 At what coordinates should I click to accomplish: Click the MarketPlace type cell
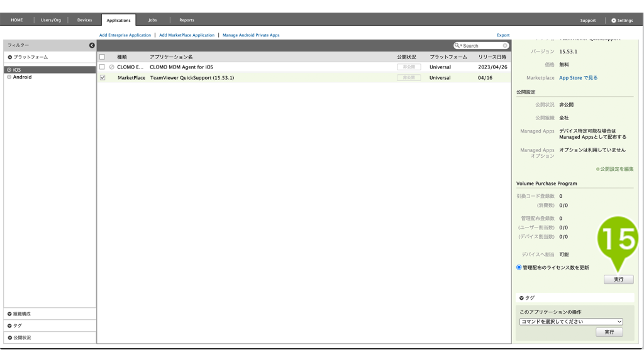click(x=131, y=77)
